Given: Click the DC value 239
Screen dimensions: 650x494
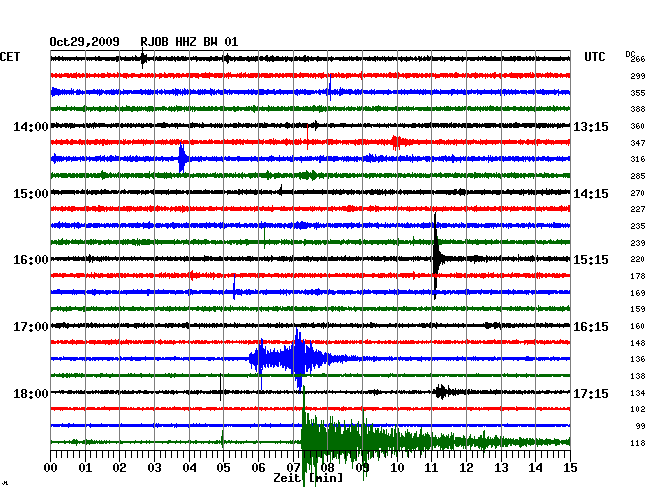Looking at the screenshot, I should 638,243.
